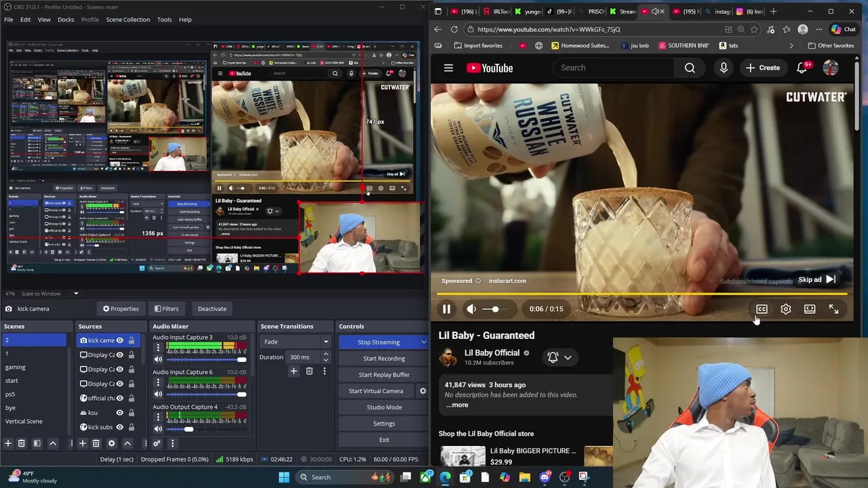
Task: Open Edge Copilot Chat
Action: [x=843, y=29]
